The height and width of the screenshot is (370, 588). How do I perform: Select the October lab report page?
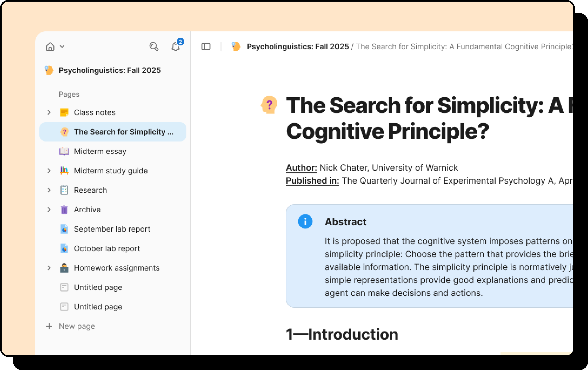coord(107,248)
